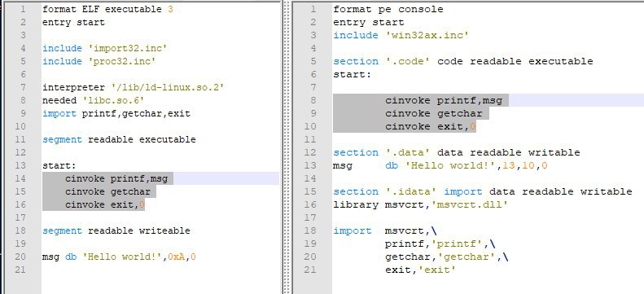The image size is (644, 294).
Task: Click the 'segment readable writeable' line
Action: 116,230
